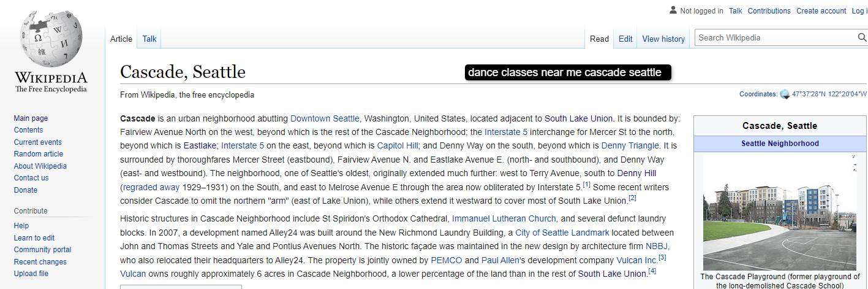Follow the Denny Hill link

(636, 173)
